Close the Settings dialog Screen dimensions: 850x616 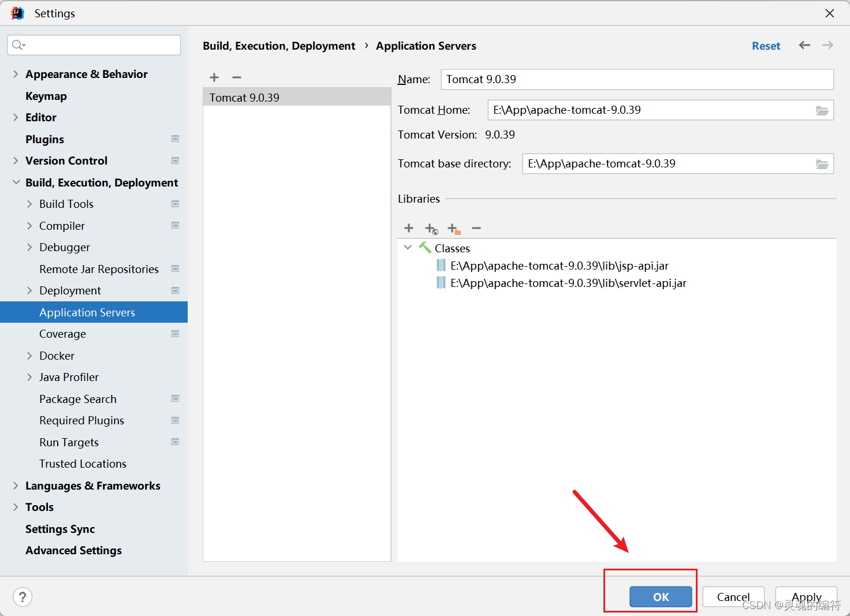point(830,13)
